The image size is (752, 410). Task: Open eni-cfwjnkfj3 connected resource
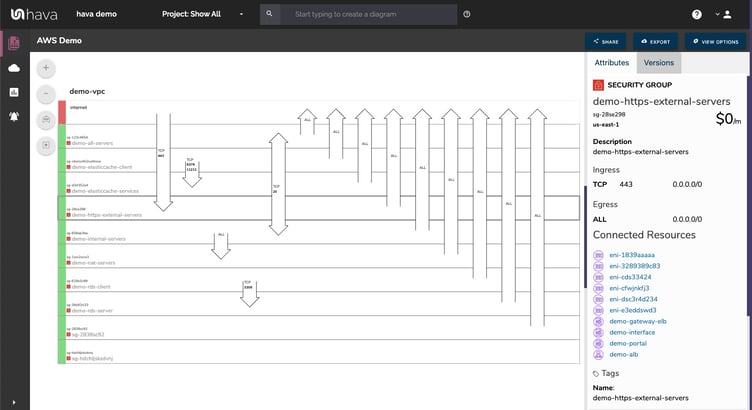coord(629,288)
